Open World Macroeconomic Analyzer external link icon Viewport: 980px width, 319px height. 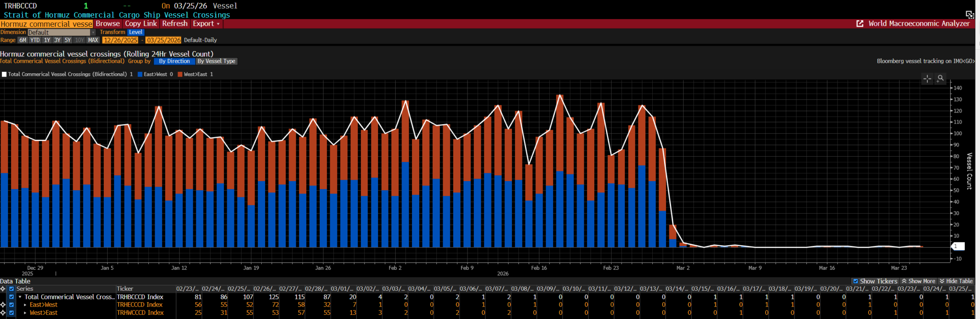tap(860, 23)
